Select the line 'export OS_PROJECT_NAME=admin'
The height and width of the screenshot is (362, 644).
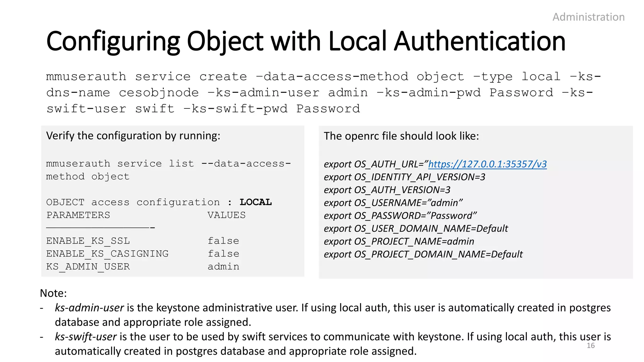(399, 241)
